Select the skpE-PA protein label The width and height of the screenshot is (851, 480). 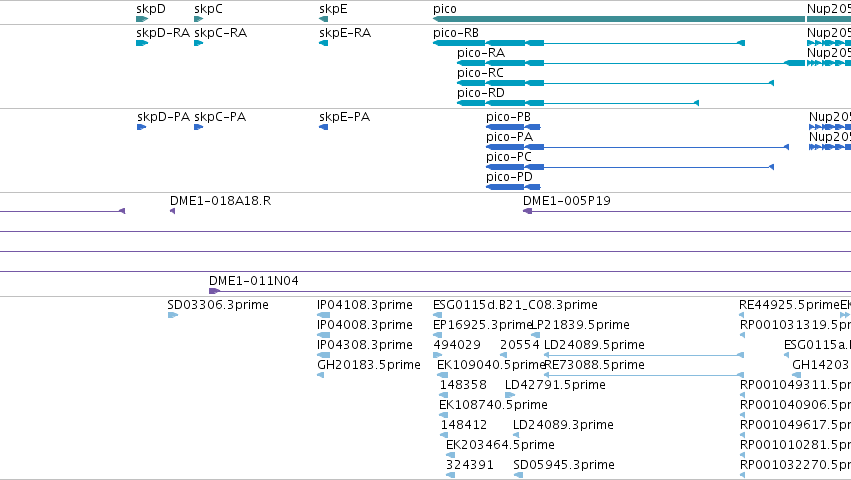point(345,117)
